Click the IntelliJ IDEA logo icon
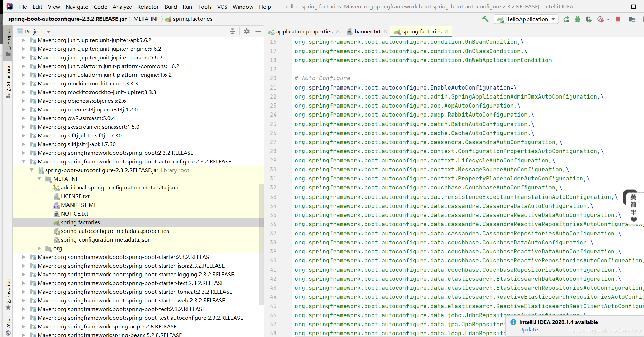The height and width of the screenshot is (337, 644). coord(10,6)
